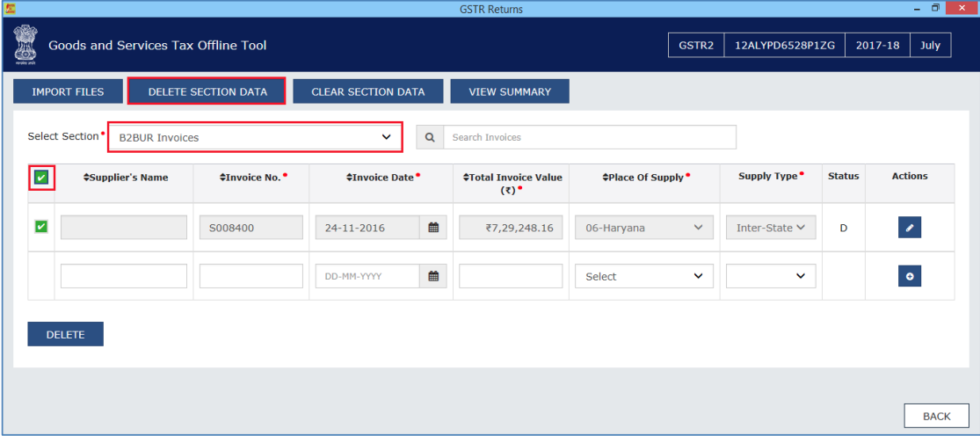Viewport: 980px width, 436px height.
Task: Click the status D cell for S008400
Action: coord(843,228)
